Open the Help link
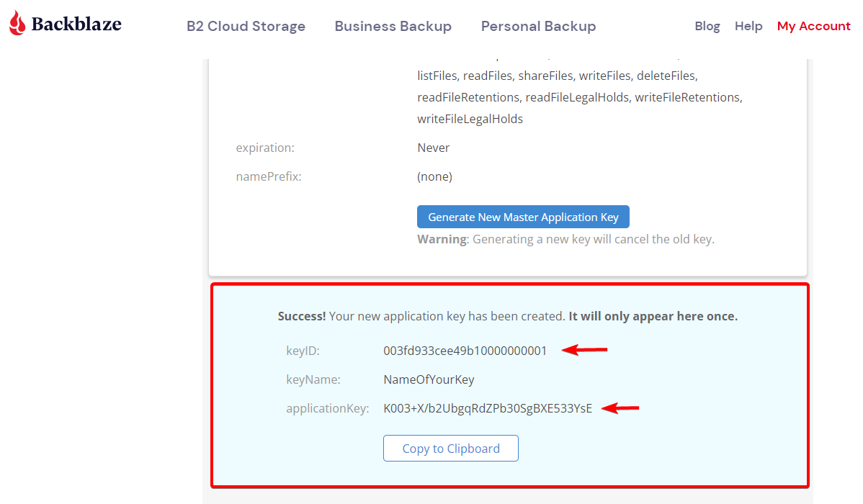Screen dimensions: 863x504 click(748, 26)
